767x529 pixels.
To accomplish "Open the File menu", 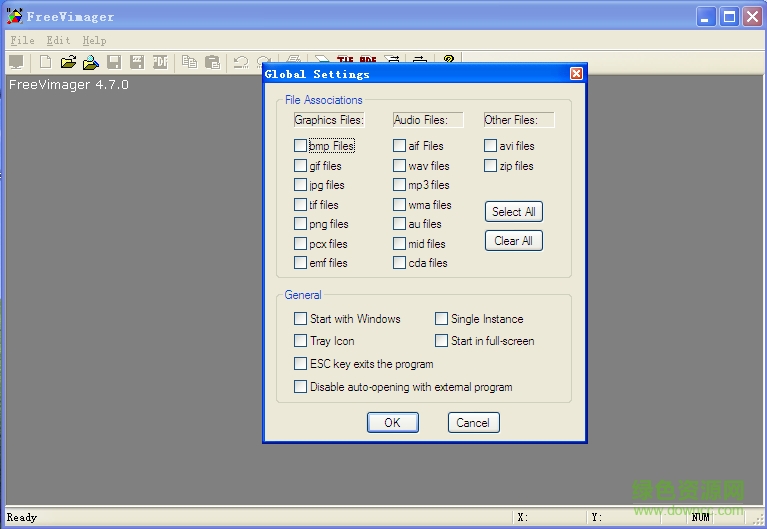I will pos(22,40).
